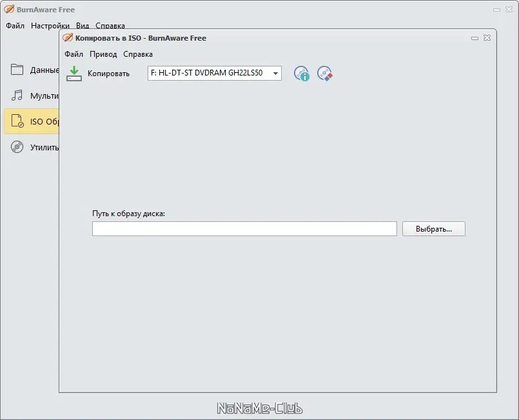Open the disc information icon
This screenshot has width=519, height=420.
click(302, 74)
